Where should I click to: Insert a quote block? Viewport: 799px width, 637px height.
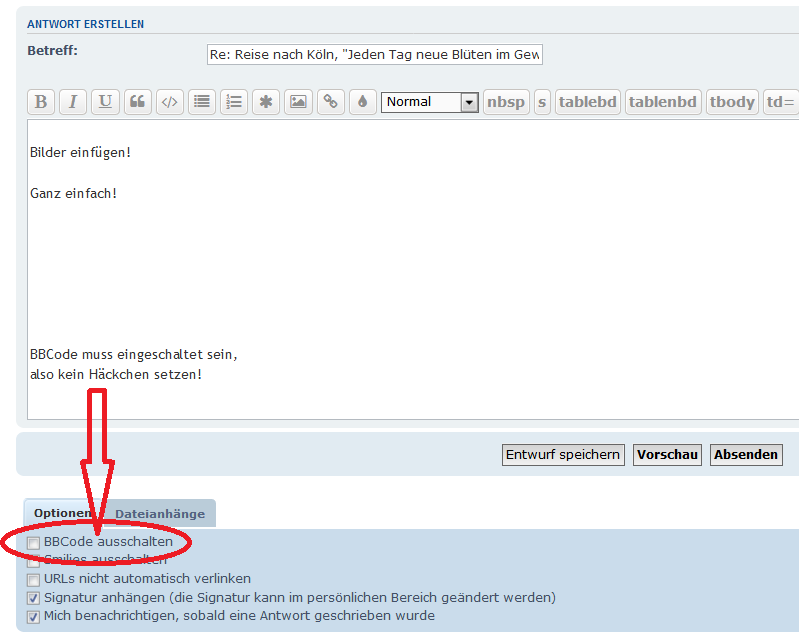[x=138, y=102]
